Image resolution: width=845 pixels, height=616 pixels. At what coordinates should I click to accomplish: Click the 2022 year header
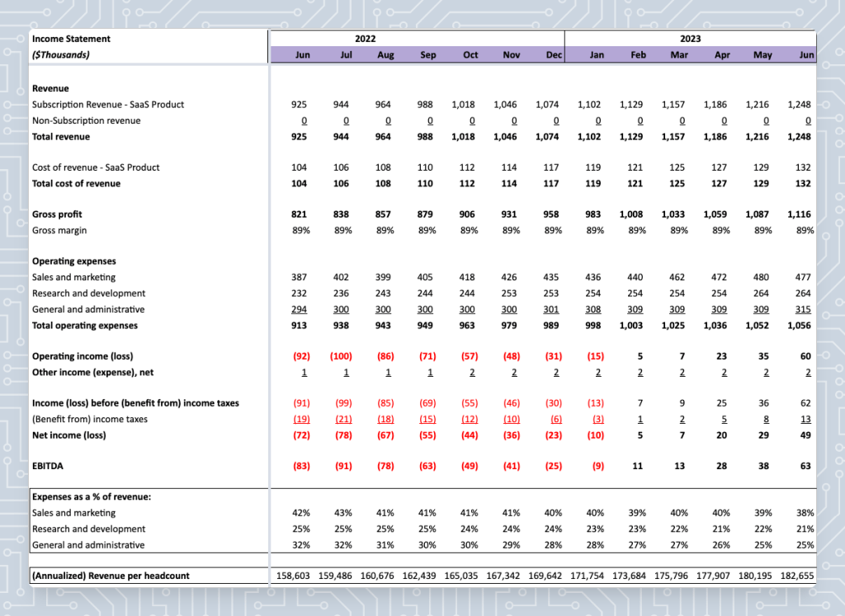pyautogui.click(x=365, y=39)
